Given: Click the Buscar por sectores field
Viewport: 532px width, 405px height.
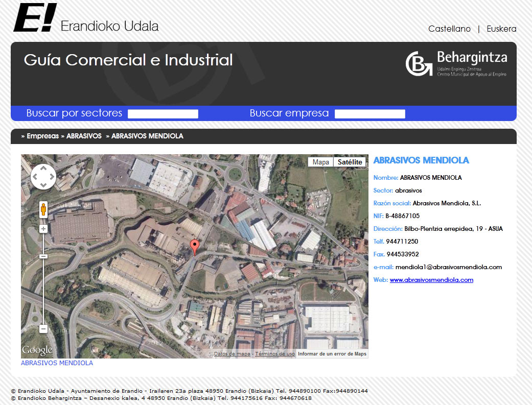Looking at the screenshot, I should click(x=163, y=114).
